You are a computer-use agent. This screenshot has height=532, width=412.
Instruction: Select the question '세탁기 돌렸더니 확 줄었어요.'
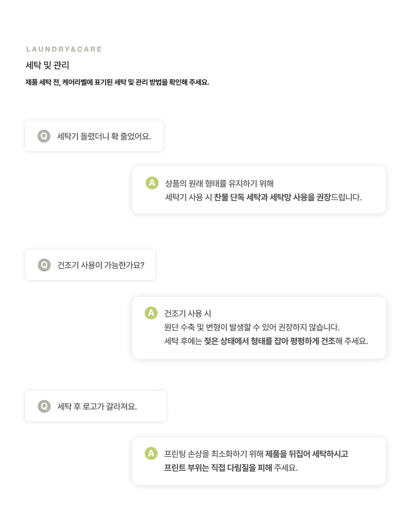coord(104,136)
